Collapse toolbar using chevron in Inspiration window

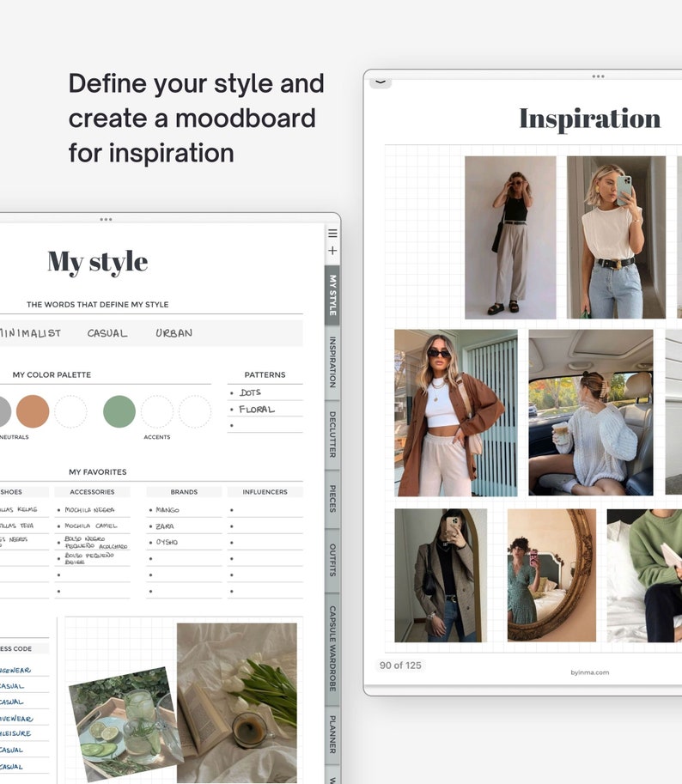click(x=381, y=82)
